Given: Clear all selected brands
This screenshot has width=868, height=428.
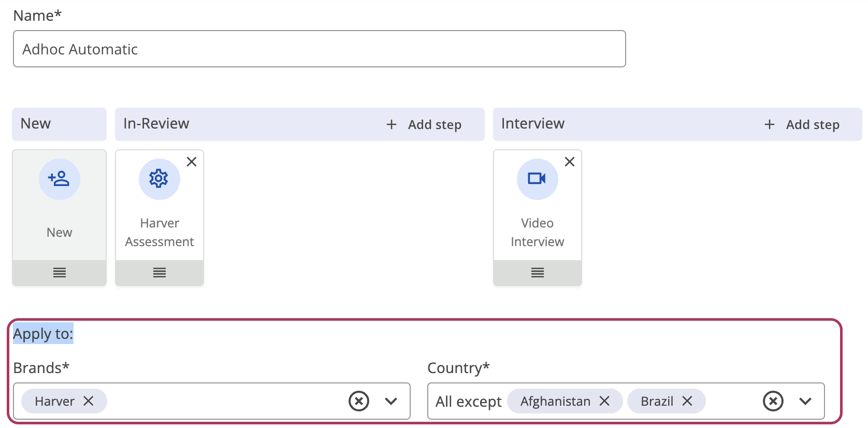Looking at the screenshot, I should pyautogui.click(x=359, y=401).
